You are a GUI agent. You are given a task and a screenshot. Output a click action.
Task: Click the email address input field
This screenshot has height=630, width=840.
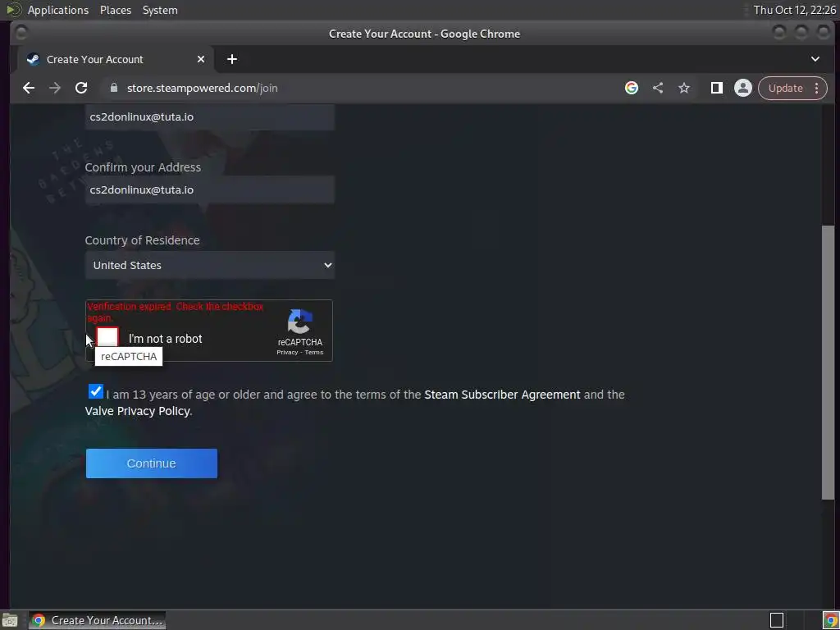point(209,116)
